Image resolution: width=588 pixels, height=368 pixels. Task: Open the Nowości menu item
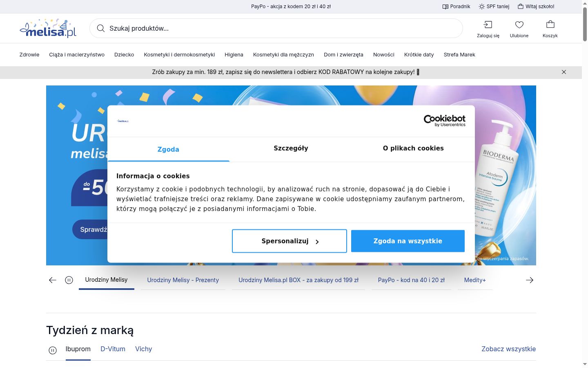[x=384, y=54]
